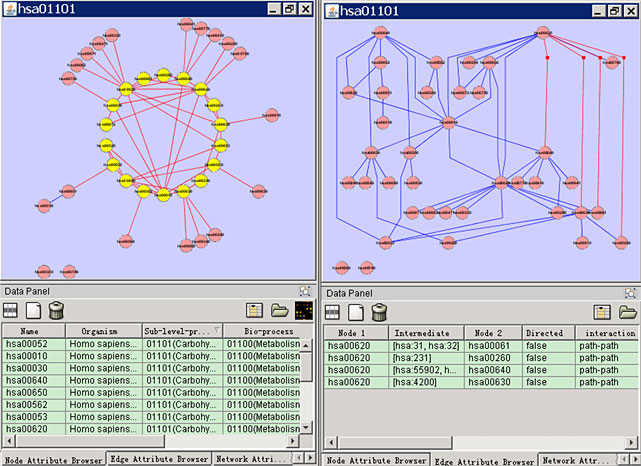Click the folder import icon in left panel
641x466 pixels.
pos(279,311)
